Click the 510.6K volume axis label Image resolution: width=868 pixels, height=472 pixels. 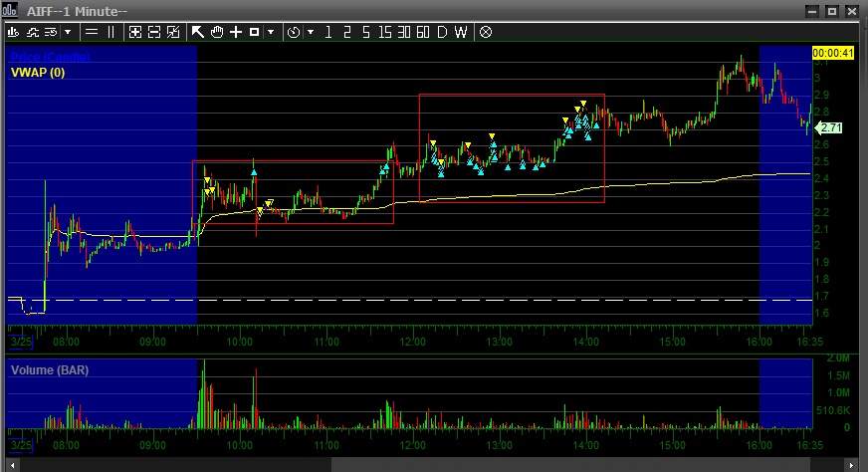(x=832, y=410)
